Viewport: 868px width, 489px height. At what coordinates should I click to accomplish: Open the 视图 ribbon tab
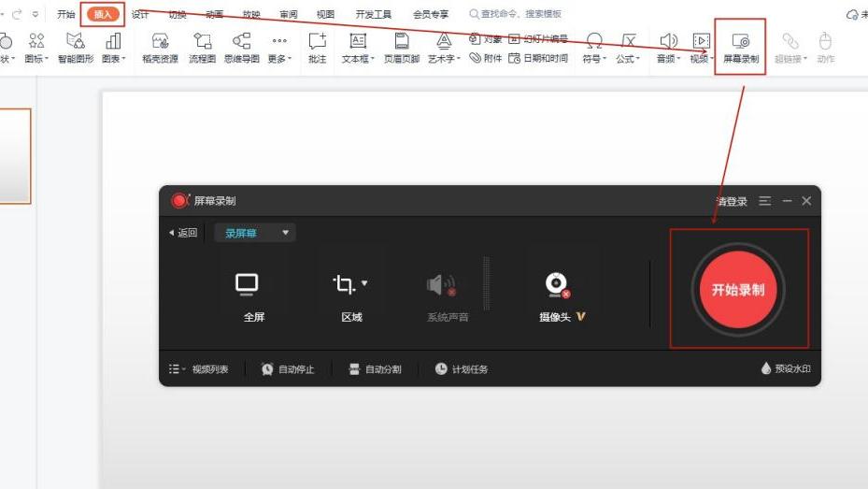click(x=325, y=14)
